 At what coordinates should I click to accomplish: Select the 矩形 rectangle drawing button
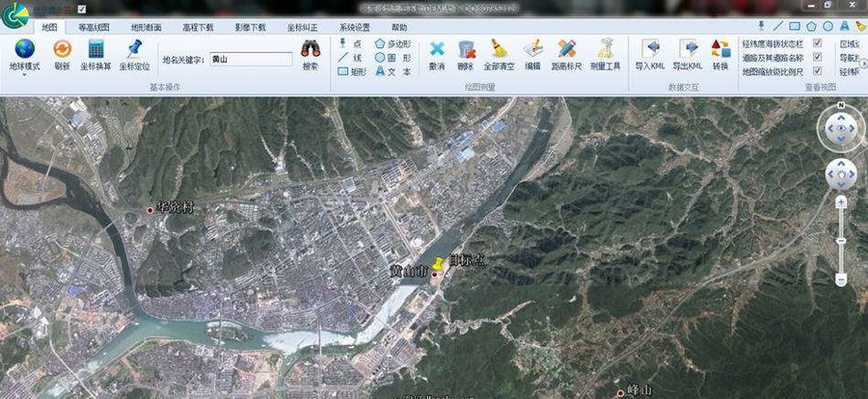click(x=351, y=71)
